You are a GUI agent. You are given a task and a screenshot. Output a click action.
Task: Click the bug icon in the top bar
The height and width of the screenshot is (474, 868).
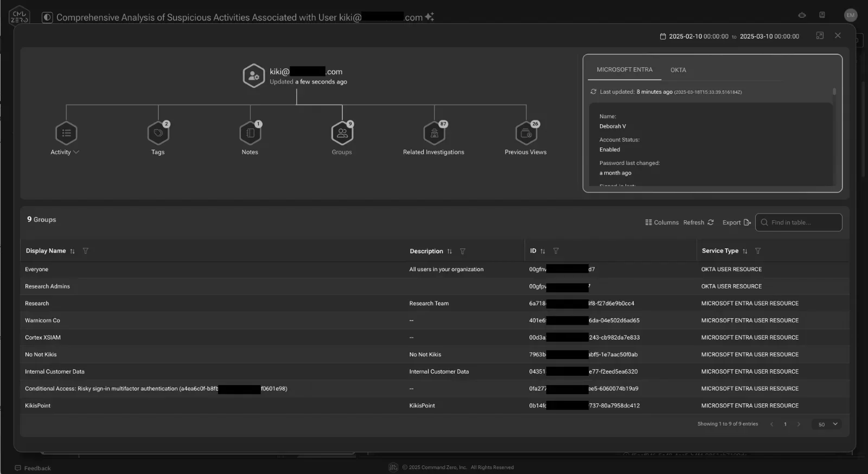tap(802, 15)
